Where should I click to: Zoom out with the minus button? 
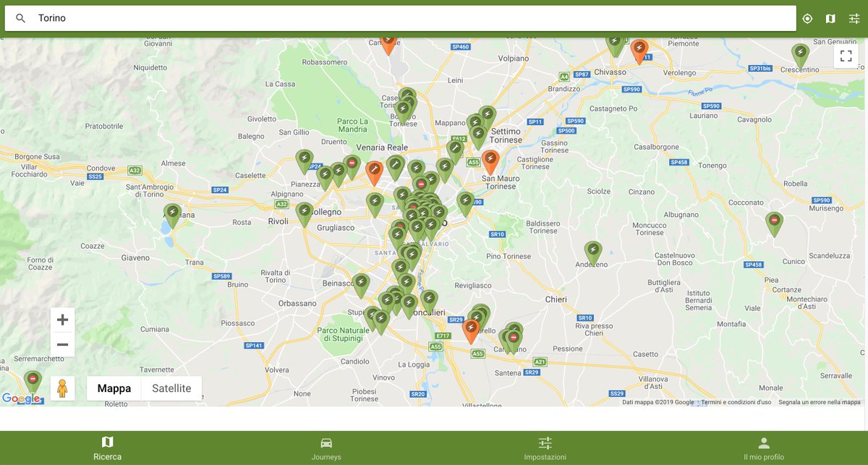coord(62,344)
